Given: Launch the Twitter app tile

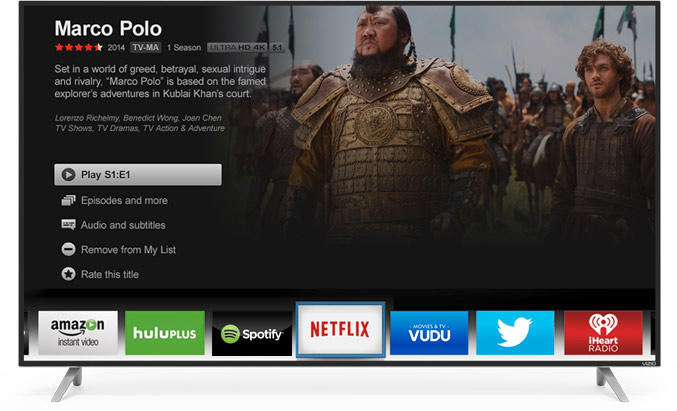Looking at the screenshot, I should (515, 333).
